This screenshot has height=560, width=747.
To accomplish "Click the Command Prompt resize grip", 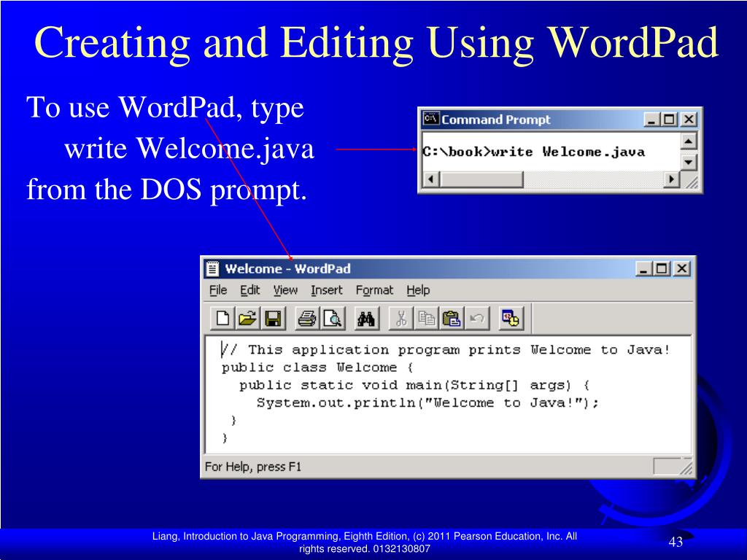I will [x=691, y=181].
